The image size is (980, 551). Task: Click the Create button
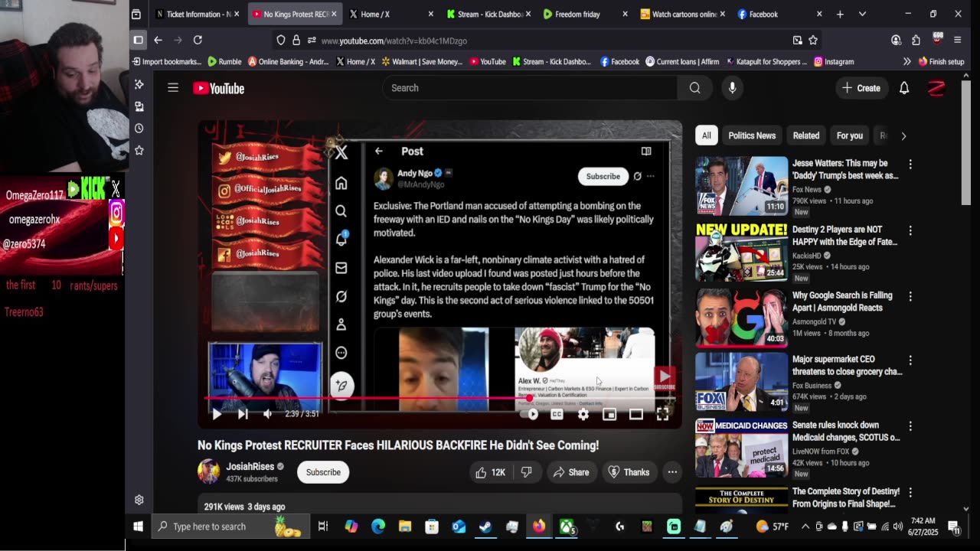861,88
